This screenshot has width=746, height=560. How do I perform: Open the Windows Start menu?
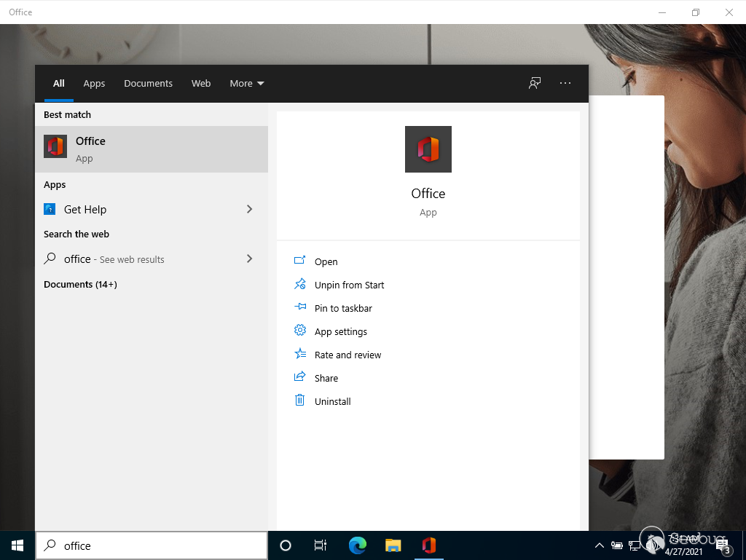tap(17, 545)
